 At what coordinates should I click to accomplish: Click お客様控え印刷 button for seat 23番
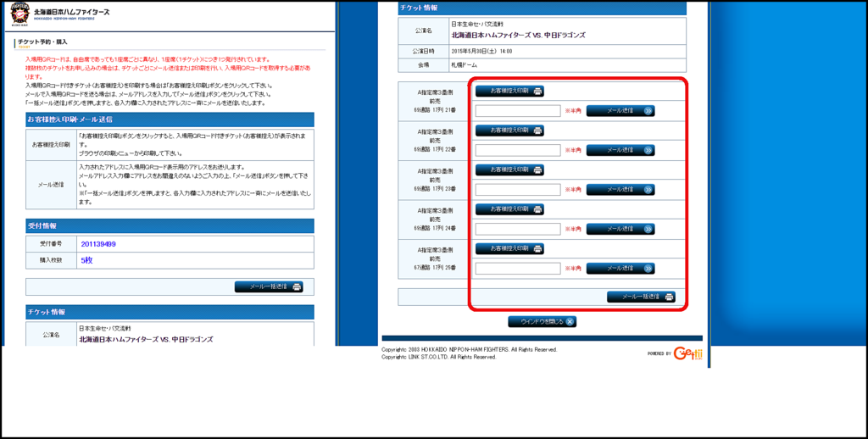click(509, 170)
